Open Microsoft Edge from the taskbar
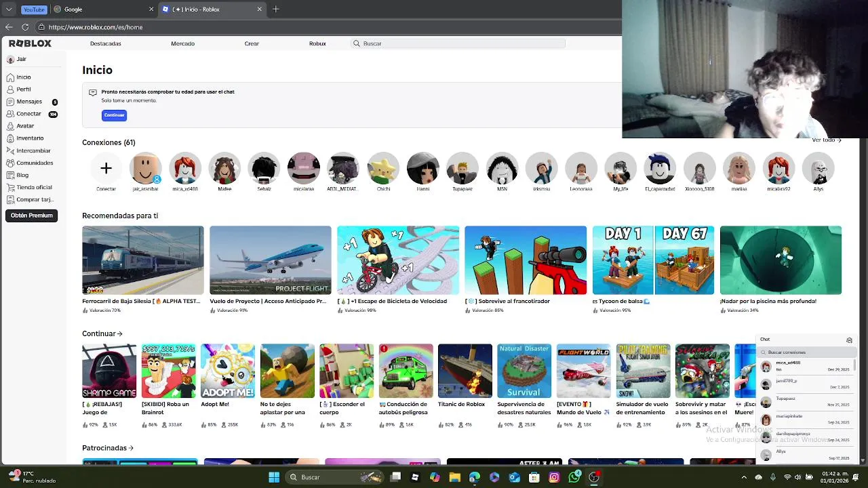 pos(474,477)
